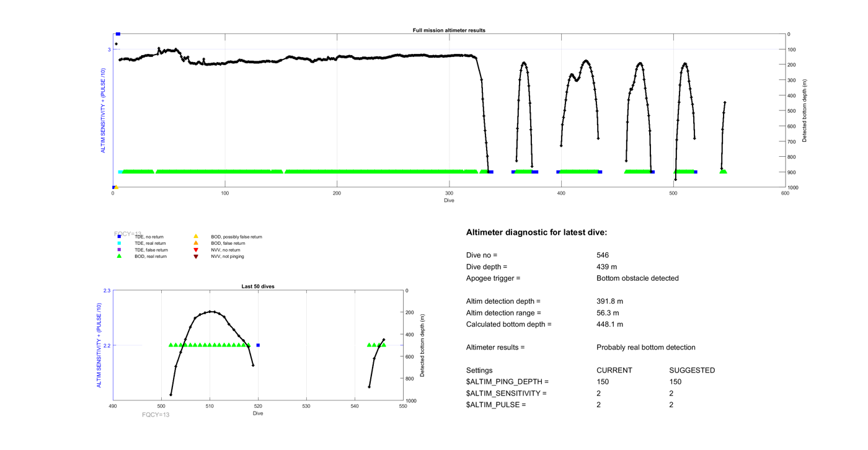
Task: Click the detection range value '56.3 m'
Action: (608, 313)
